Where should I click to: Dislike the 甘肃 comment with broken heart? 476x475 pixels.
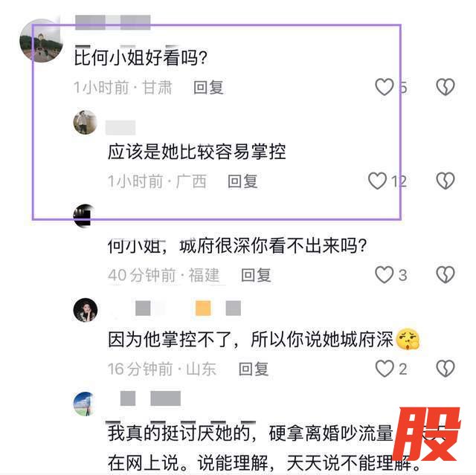pyautogui.click(x=446, y=87)
